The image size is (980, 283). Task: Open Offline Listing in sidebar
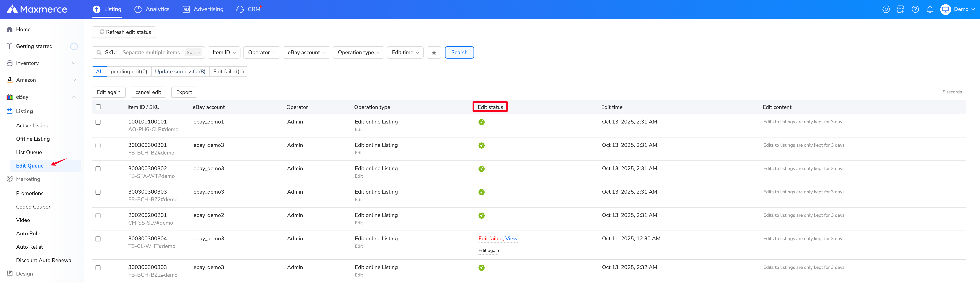click(33, 139)
